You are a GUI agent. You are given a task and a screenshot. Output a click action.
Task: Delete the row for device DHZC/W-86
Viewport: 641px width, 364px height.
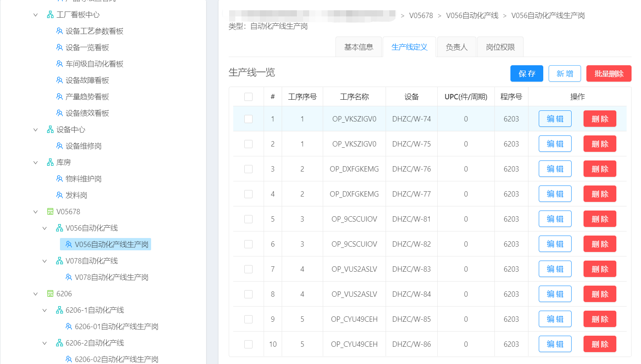point(600,344)
